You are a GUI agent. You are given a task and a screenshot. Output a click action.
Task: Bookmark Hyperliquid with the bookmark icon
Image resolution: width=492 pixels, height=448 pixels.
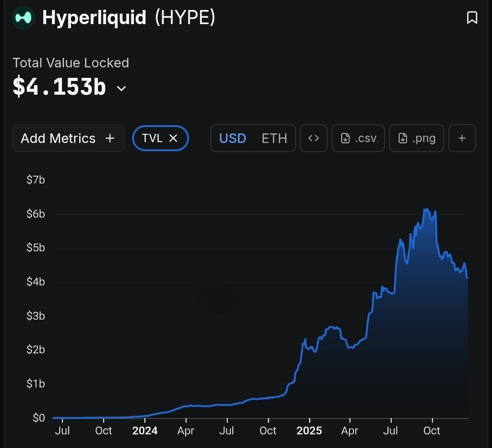pos(472,18)
